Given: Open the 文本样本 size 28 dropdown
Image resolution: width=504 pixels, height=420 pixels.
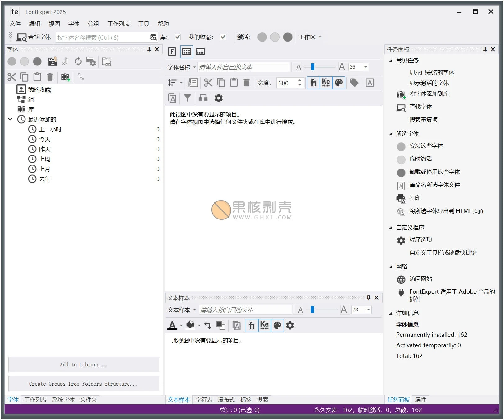Looking at the screenshot, I should point(369,310).
